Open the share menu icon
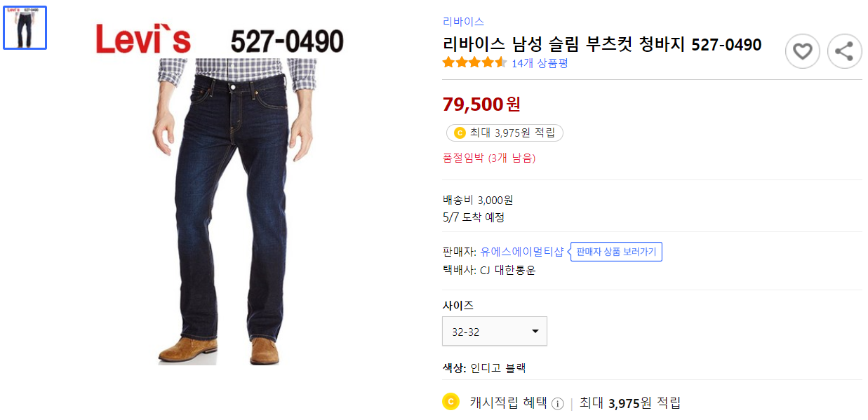Image resolution: width=868 pixels, height=420 pixels. click(x=844, y=51)
